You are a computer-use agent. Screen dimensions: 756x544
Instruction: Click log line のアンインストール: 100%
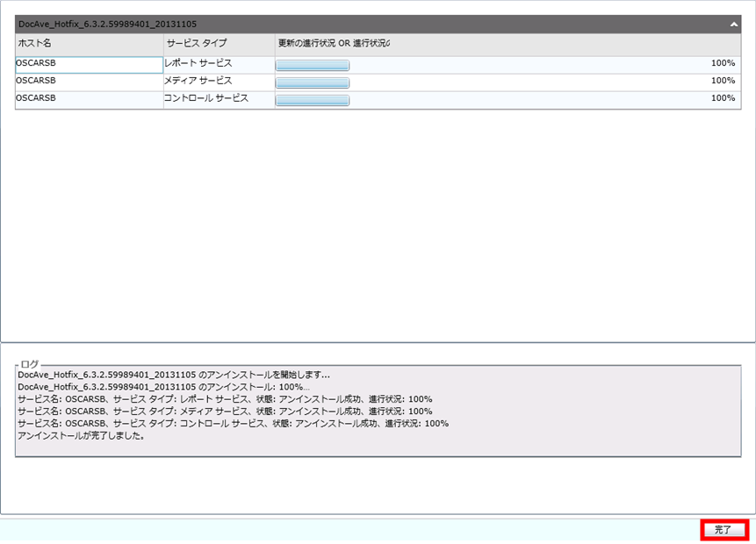pos(164,387)
